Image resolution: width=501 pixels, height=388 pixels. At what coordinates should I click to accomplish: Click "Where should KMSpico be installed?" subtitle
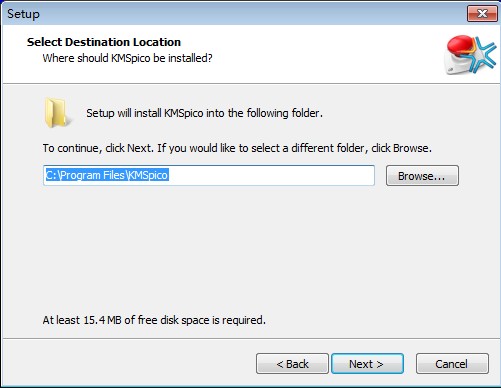click(127, 58)
